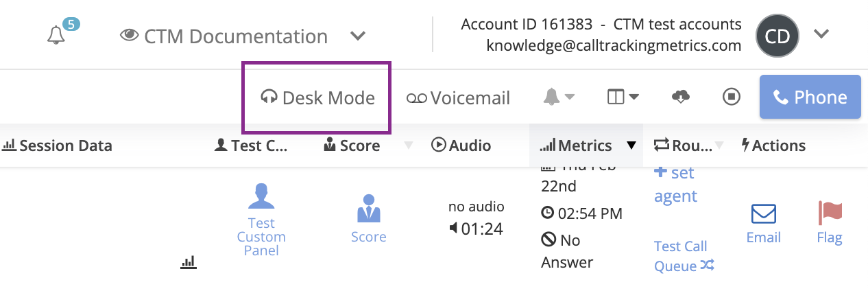Toggle Desk Mode

318,97
